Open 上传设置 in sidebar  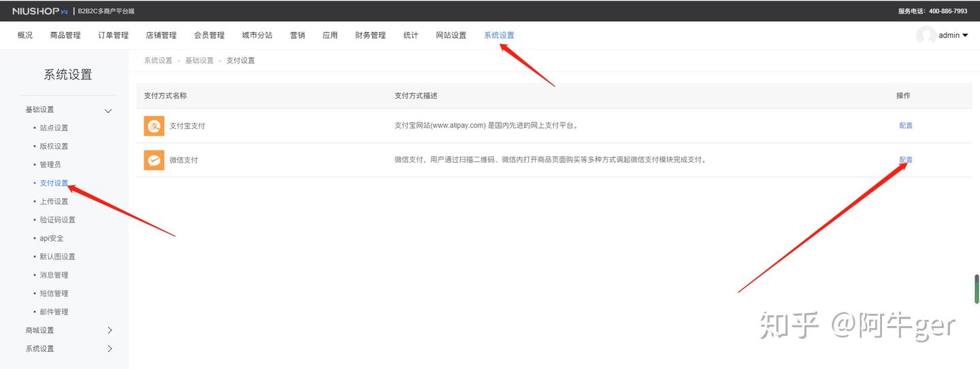click(x=54, y=202)
